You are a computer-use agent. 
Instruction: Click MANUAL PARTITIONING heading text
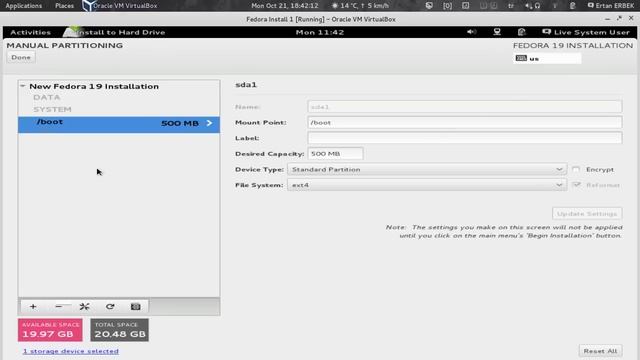(x=64, y=45)
